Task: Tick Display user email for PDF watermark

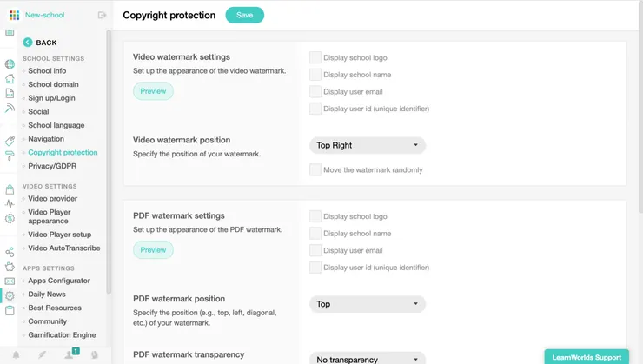Action: (315, 250)
